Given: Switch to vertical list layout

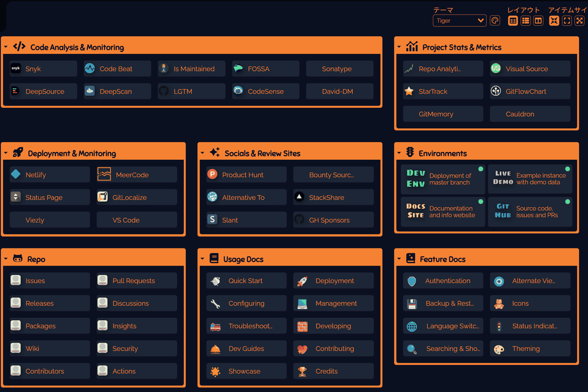Looking at the screenshot, I should [x=526, y=21].
